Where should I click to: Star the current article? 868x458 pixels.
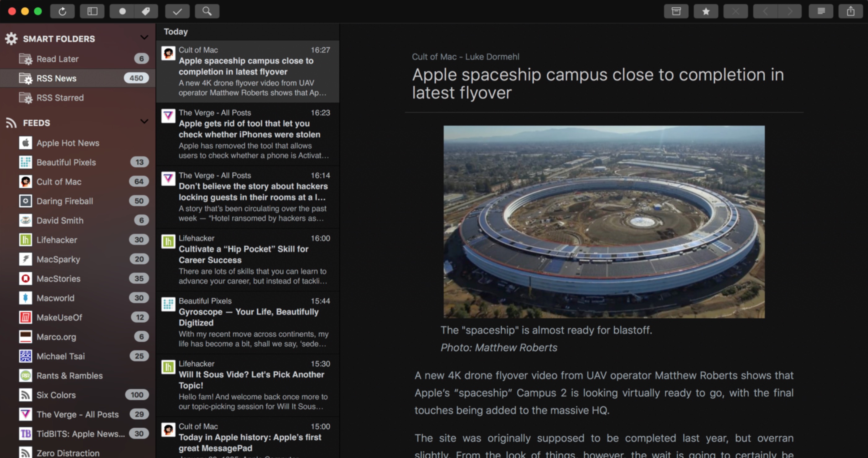(x=706, y=11)
